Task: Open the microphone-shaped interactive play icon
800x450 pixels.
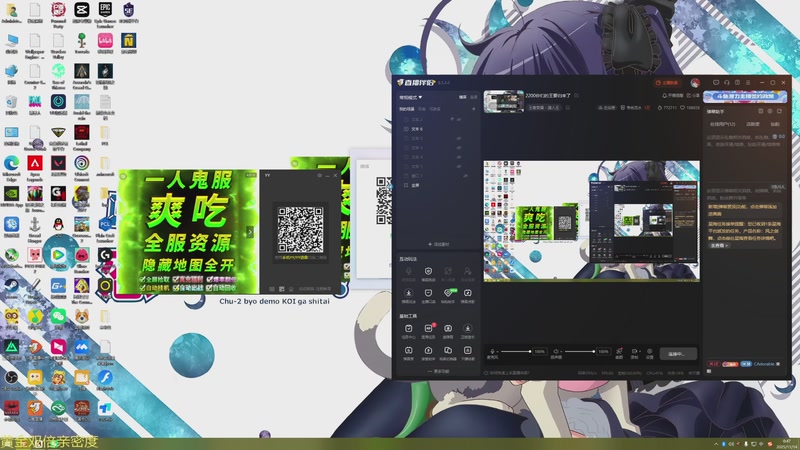Action: point(409,271)
